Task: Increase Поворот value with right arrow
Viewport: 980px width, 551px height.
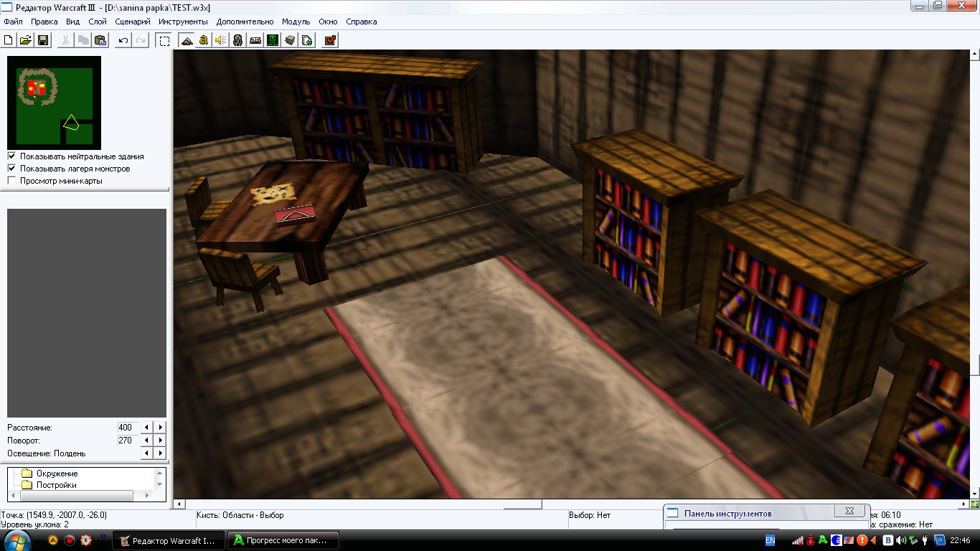Action: point(161,441)
